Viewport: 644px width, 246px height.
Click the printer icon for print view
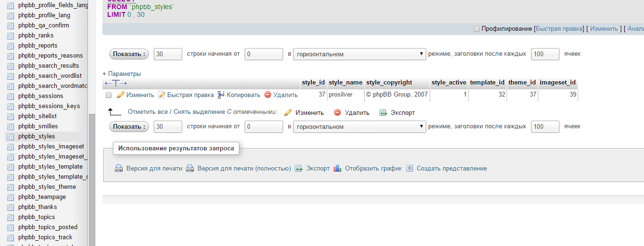pos(119,169)
